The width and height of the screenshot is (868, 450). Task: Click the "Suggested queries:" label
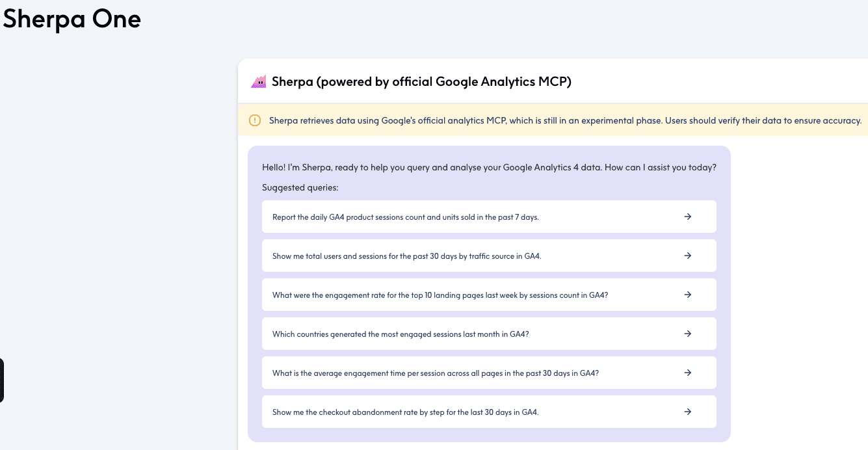pyautogui.click(x=300, y=187)
